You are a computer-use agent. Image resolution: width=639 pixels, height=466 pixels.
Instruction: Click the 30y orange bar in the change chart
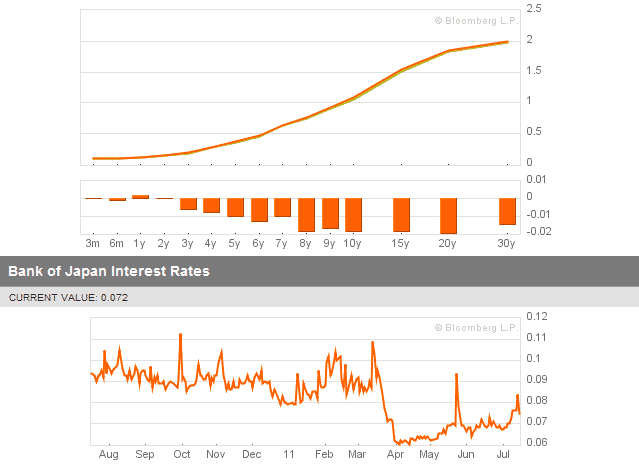(506, 211)
